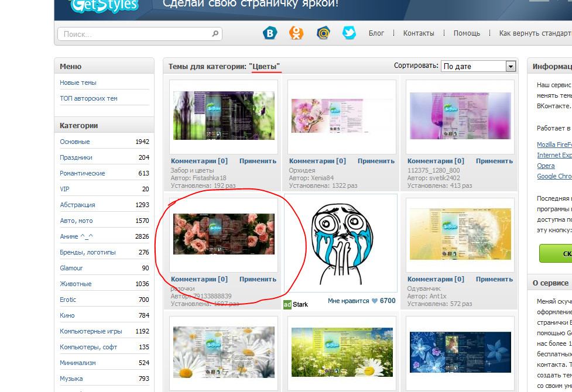Screen dimensions: 572x392
Task: Click the green ad badge near Stark
Action: click(x=287, y=304)
